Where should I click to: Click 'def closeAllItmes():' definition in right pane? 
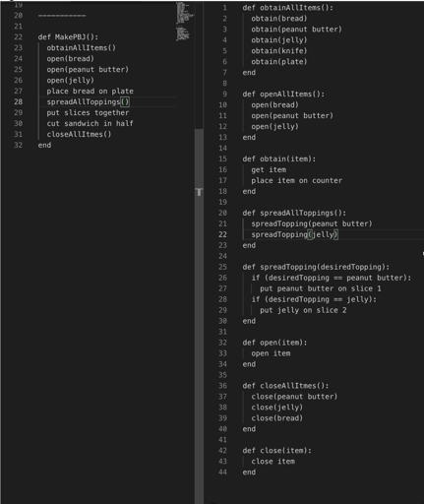point(285,386)
